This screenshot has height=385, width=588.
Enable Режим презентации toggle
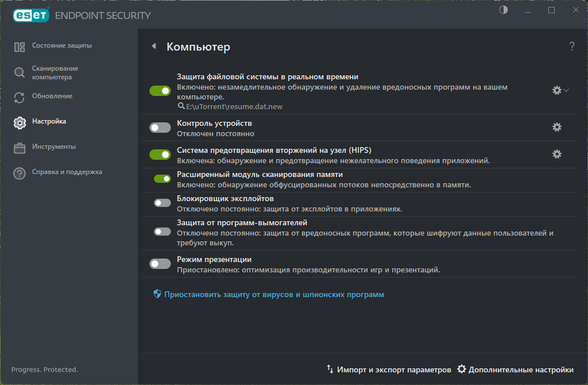(x=160, y=264)
